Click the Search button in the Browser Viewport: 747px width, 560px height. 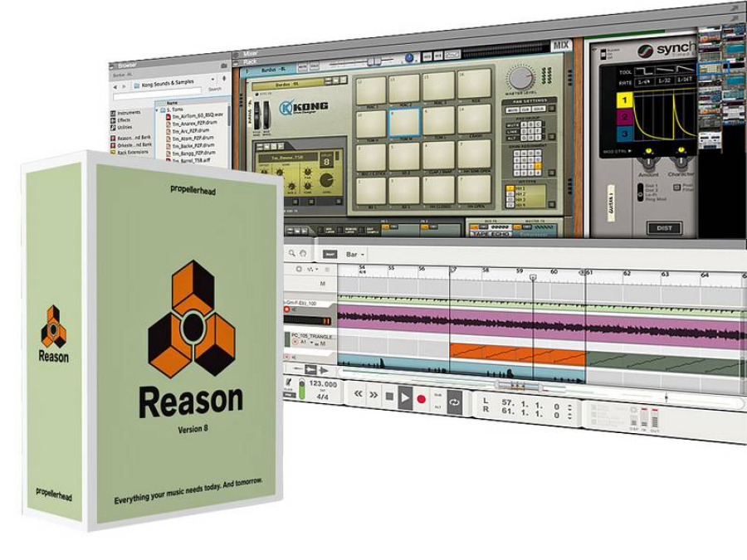(x=215, y=89)
